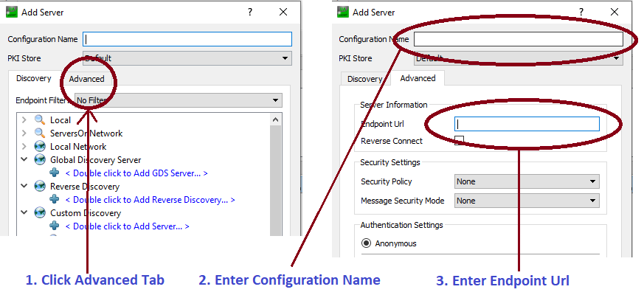Click the Server Information group label
The image size is (644, 295).
point(394,105)
